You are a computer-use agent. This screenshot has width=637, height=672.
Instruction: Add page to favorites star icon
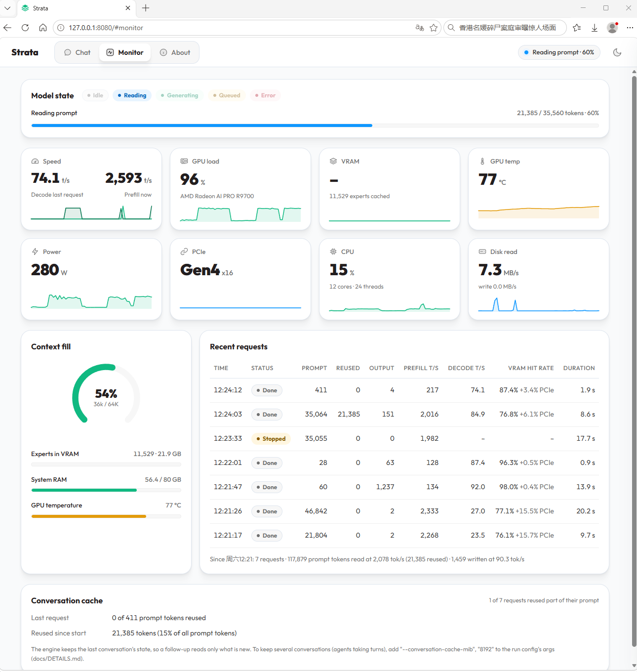pos(434,28)
